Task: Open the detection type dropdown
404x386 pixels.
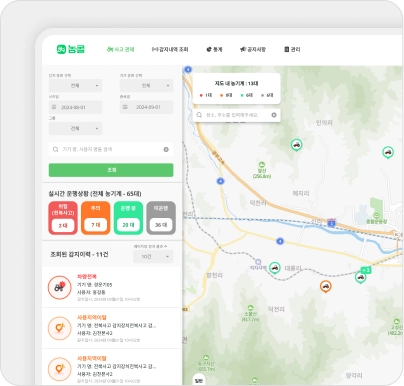Action: [75, 86]
